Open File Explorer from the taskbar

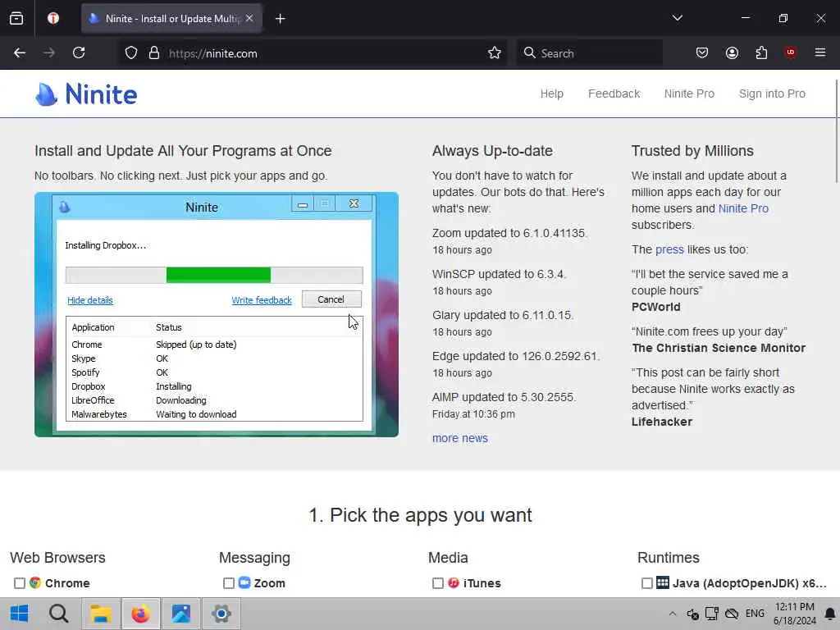click(101, 614)
